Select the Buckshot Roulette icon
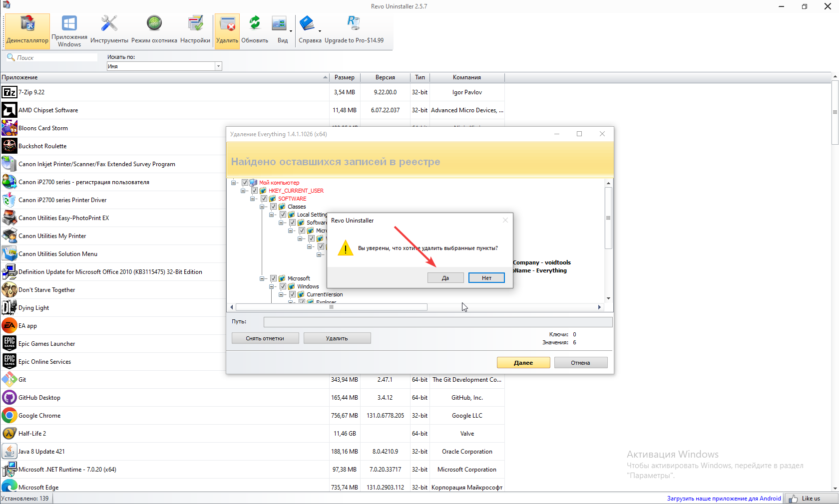The width and height of the screenshot is (839, 504). pos(9,146)
